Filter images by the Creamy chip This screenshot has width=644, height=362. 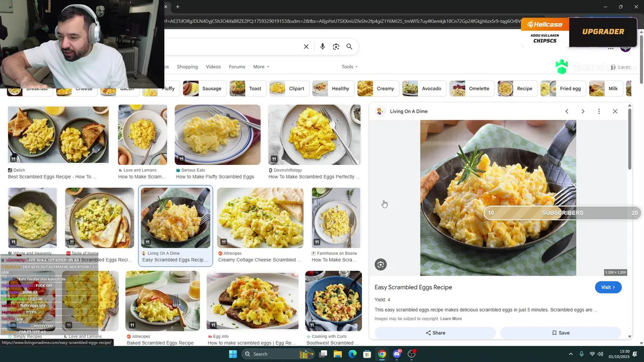pos(378,88)
